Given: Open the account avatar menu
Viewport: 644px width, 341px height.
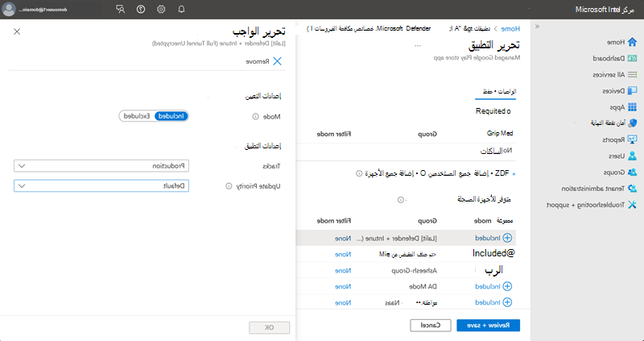Looking at the screenshot, I should coord(9,9).
